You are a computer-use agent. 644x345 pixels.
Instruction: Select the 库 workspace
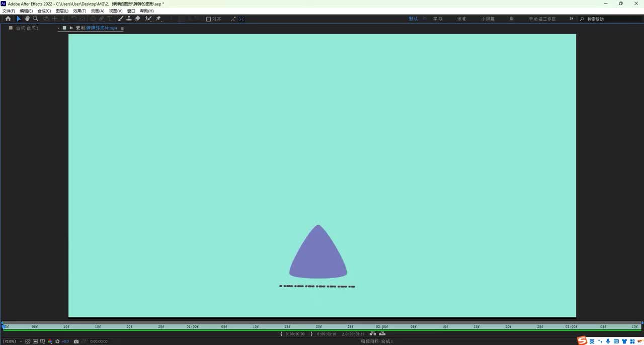click(x=512, y=19)
